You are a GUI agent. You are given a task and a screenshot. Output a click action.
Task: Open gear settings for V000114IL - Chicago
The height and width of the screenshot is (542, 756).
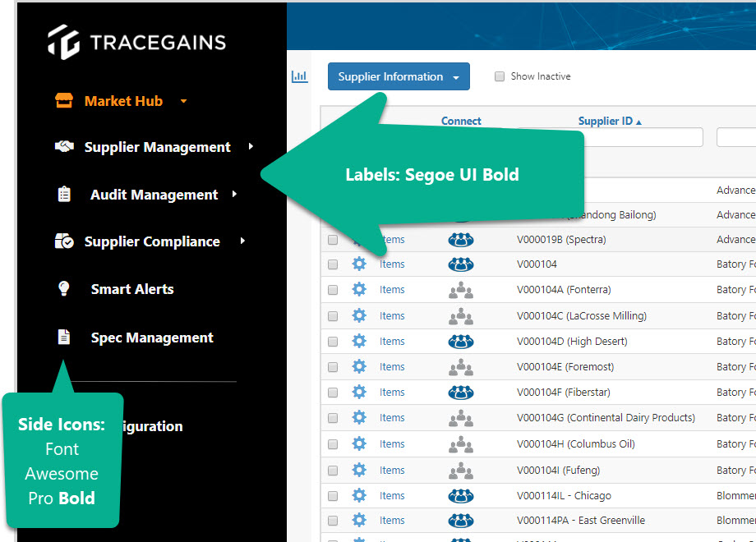click(359, 495)
